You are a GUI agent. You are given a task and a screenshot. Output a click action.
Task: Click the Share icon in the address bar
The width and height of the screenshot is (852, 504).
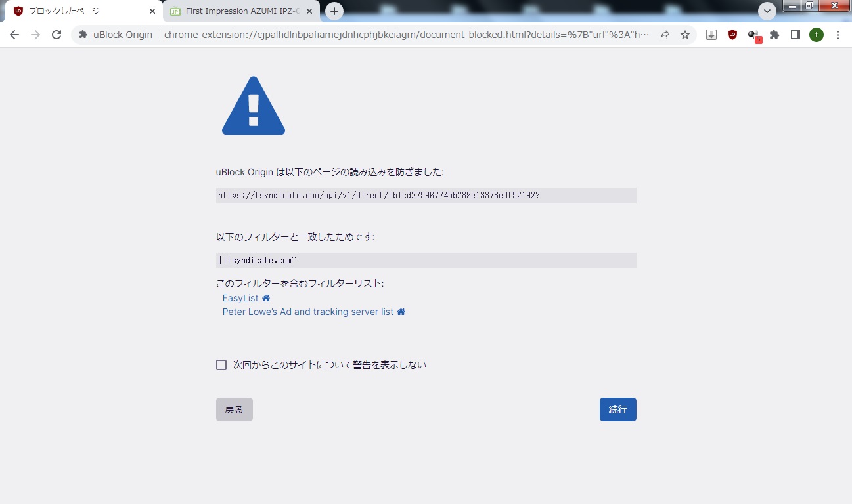(664, 34)
